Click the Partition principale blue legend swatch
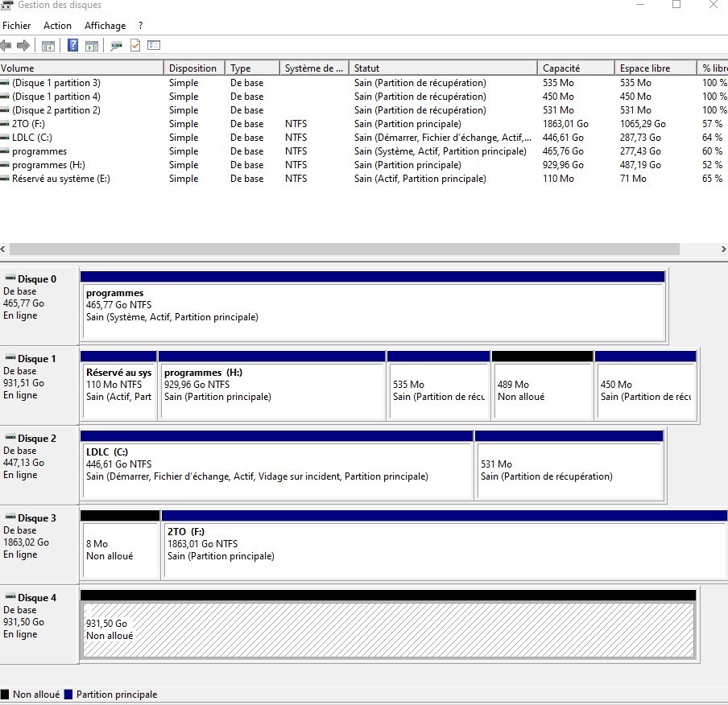 68,695
